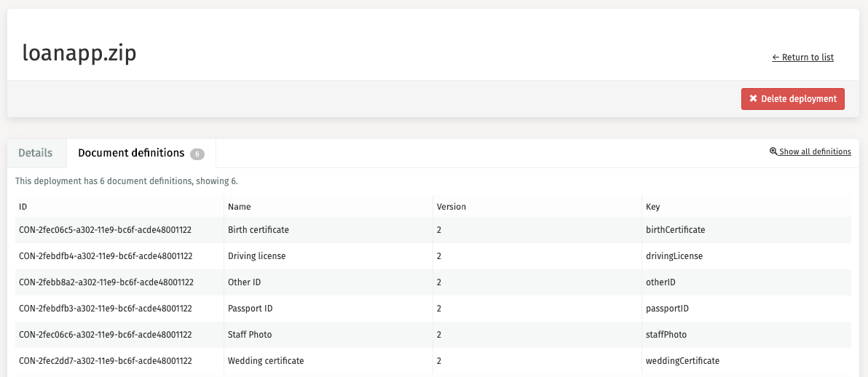Select the Wedding certificate definition name
868x377 pixels.
click(266, 361)
